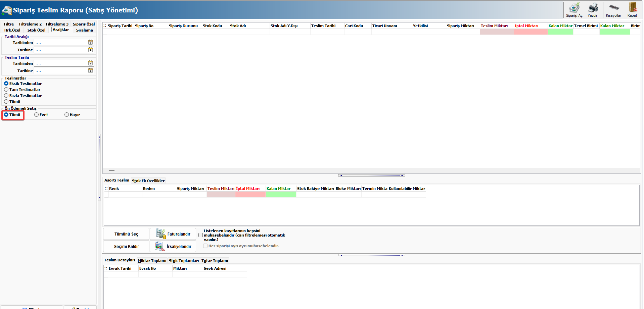Open calendar for Teslim Tarihi Tarihine
The width and height of the screenshot is (644, 309).
90,70
